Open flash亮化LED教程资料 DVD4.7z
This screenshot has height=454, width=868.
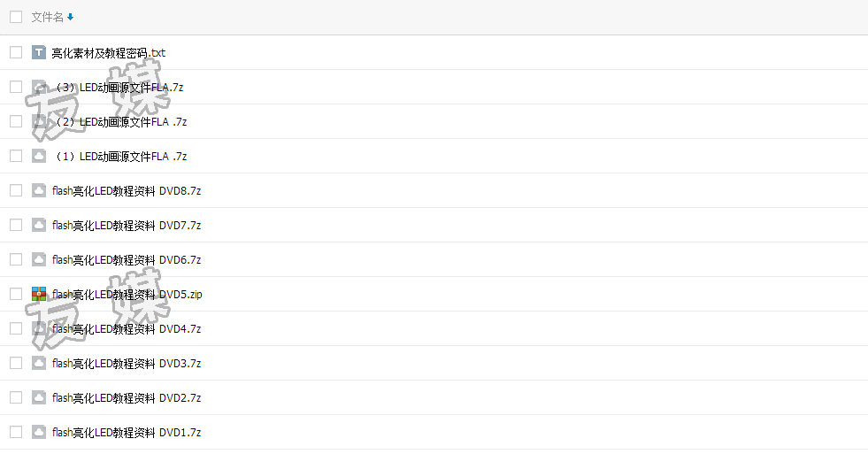tap(127, 329)
